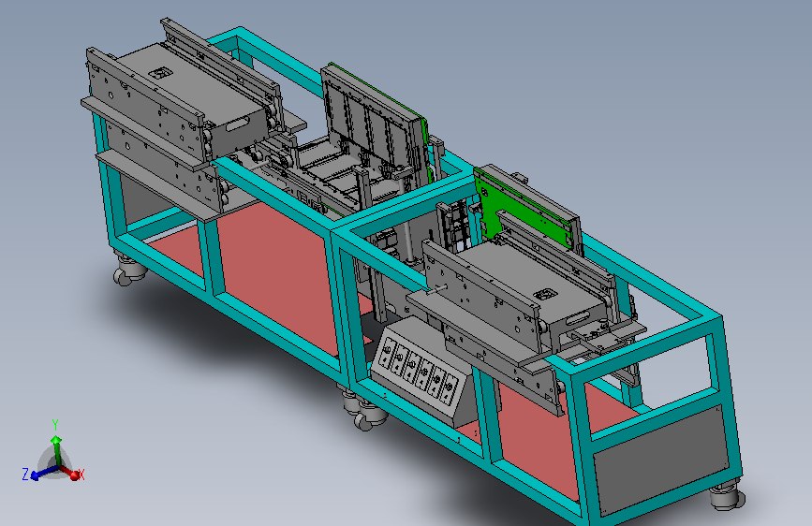812x526 pixels.
Task: Click the red X axis arrow of the triad
Action: point(70,472)
